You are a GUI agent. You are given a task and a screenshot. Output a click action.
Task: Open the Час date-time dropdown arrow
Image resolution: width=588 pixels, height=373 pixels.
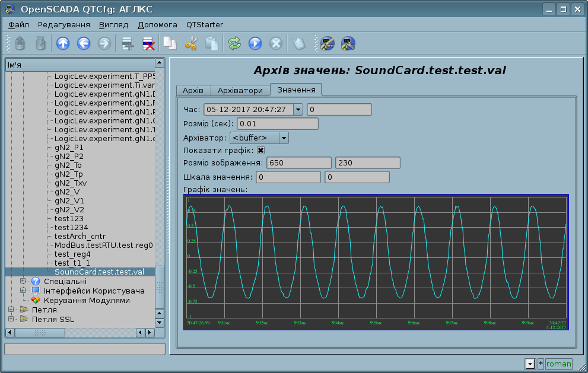pos(298,110)
